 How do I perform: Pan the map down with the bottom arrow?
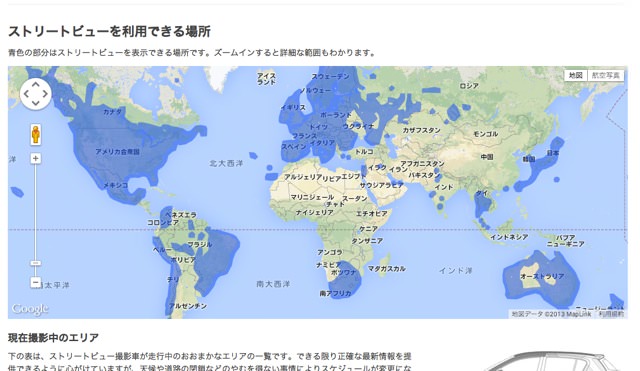pyautogui.click(x=36, y=103)
